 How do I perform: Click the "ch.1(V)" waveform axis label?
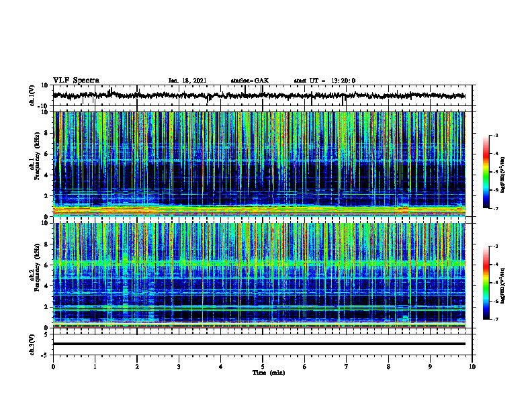tap(32, 95)
